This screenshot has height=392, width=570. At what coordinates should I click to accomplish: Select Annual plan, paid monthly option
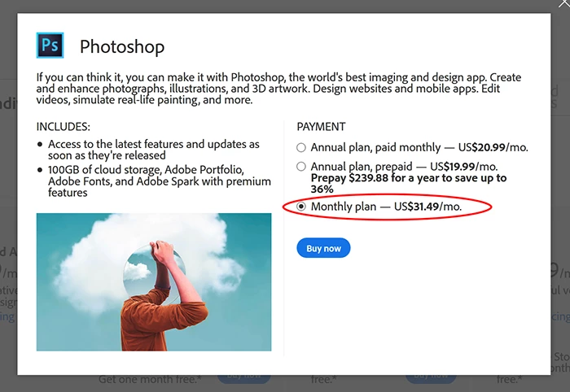[301, 148]
